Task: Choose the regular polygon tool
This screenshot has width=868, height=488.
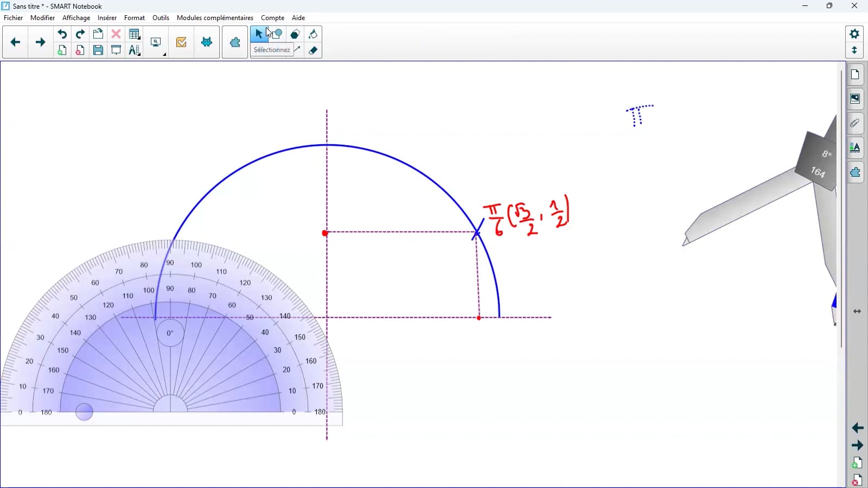Action: pyautogui.click(x=295, y=34)
